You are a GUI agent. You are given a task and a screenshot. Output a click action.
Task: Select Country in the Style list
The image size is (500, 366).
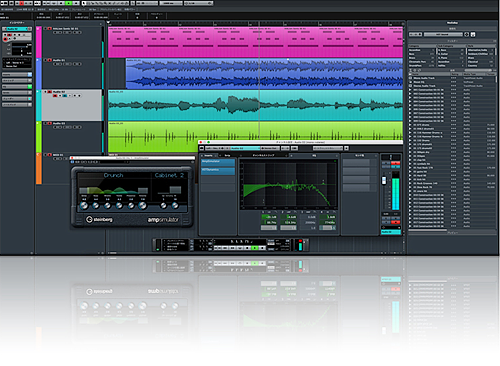[x=480, y=66]
